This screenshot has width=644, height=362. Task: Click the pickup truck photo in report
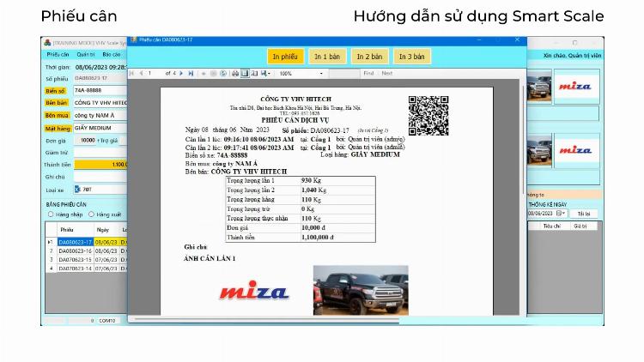[361, 290]
